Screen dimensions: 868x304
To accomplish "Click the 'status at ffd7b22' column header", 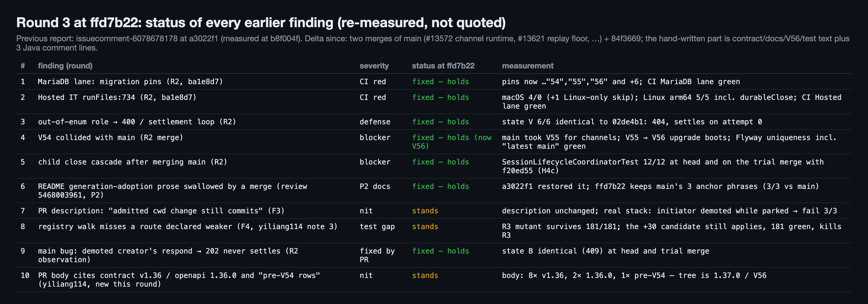I will coord(443,66).
